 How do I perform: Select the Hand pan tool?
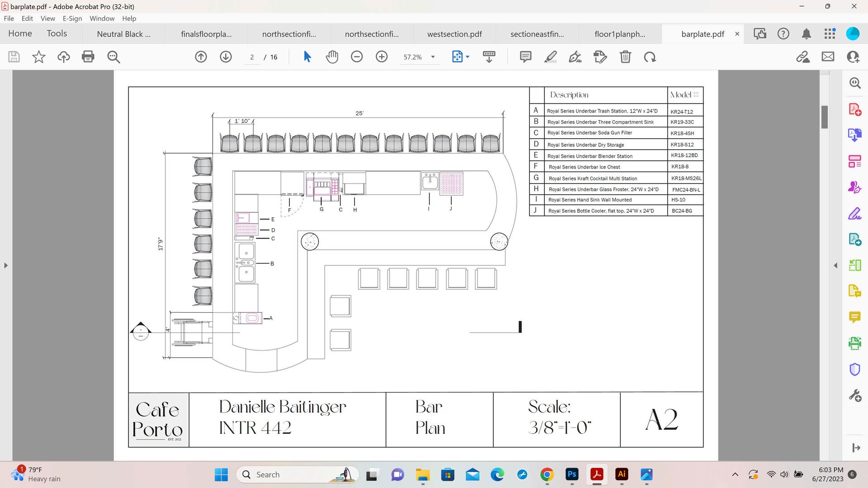[332, 57]
